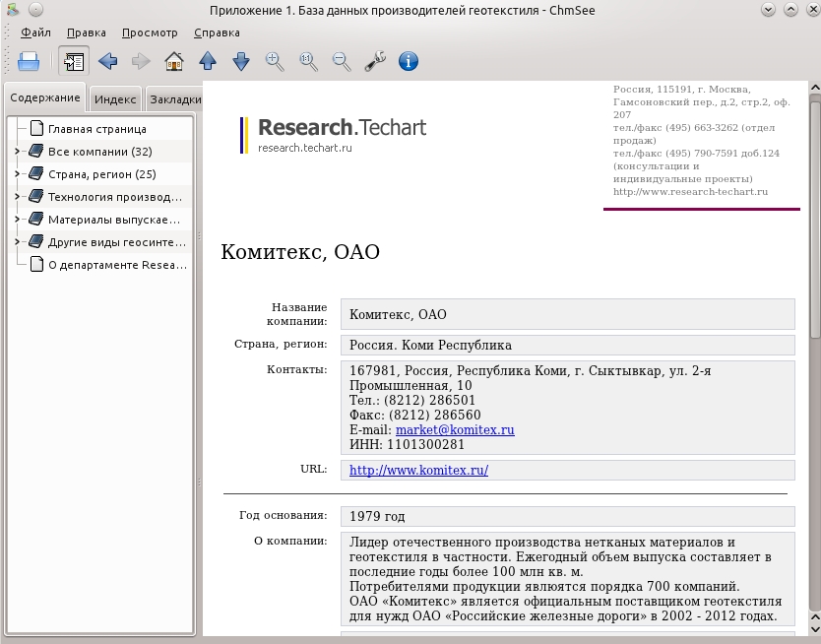Reset zoom with the 1:1 magnifier
821x644 pixels.
[308, 61]
